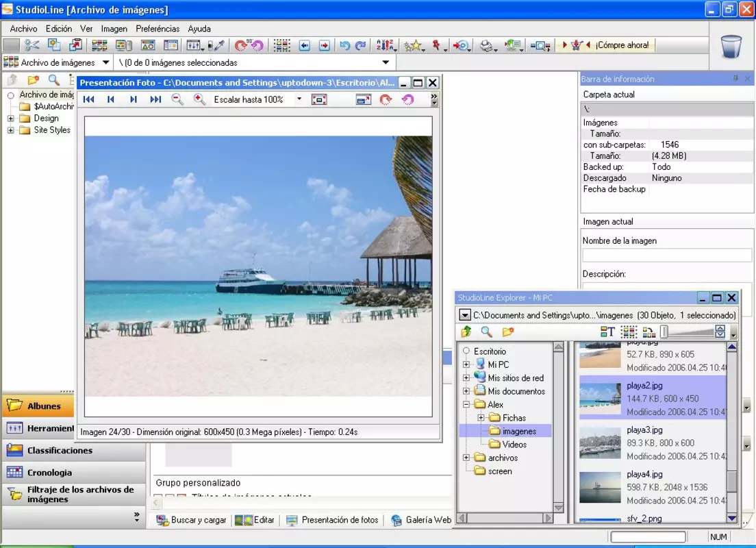Viewport: 756px width, 548px height.
Task: Expand the archivos folder
Action: point(466,458)
